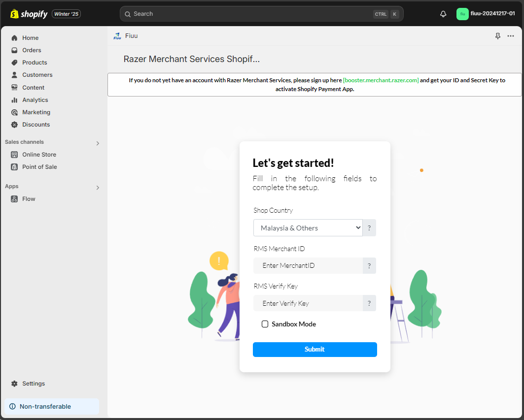Open the booster.merchant.razer.com link

point(381,80)
